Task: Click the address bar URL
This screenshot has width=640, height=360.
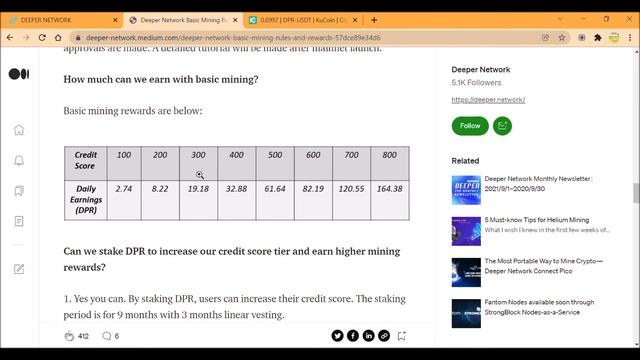Action: [x=233, y=38]
